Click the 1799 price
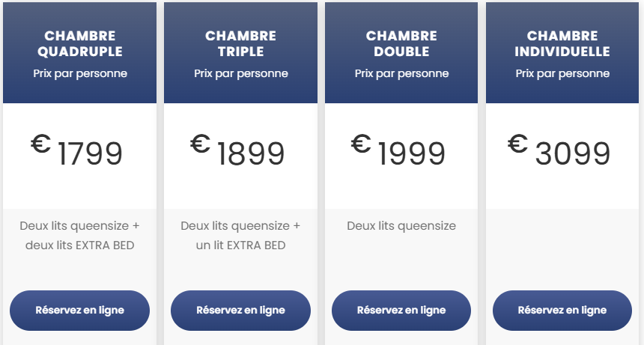This screenshot has height=345, width=644. 90,154
